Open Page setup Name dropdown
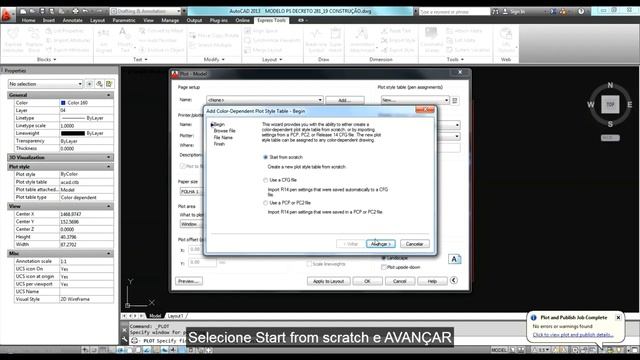This screenshot has height=360, width=640. click(x=265, y=100)
